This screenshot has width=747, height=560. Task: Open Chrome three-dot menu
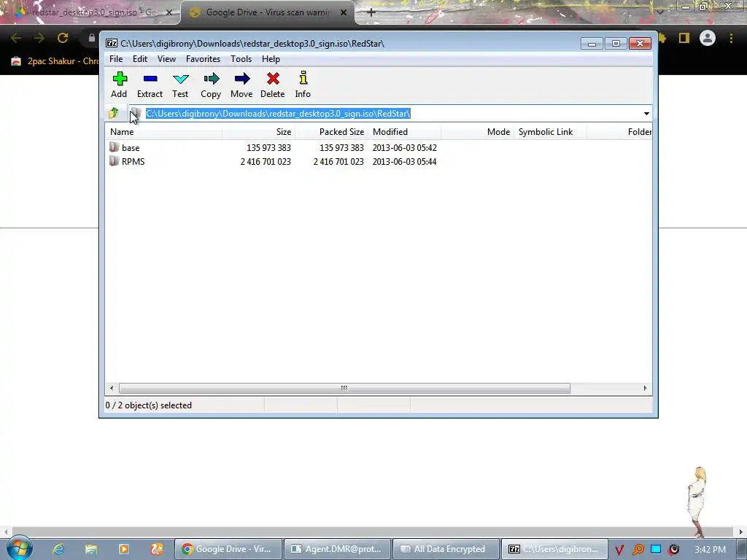[x=731, y=38]
